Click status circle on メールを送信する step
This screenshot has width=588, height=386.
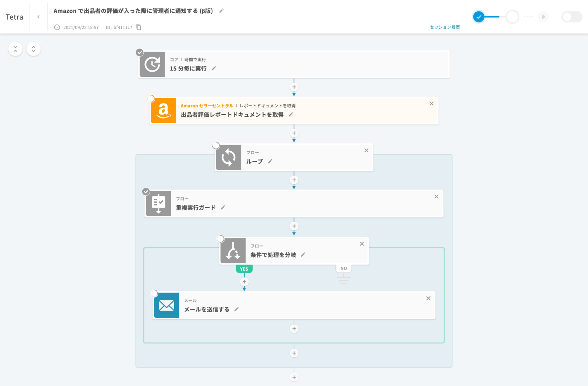point(154,293)
